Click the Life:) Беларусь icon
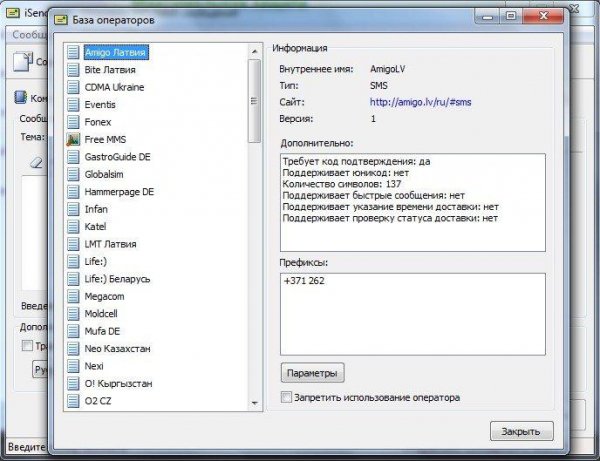The width and height of the screenshot is (600, 461). 73,279
